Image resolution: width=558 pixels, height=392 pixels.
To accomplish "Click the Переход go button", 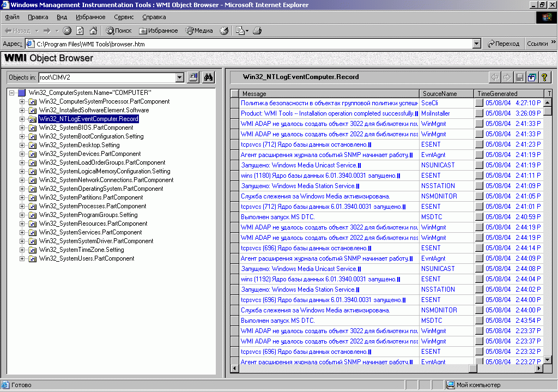I will coord(503,44).
